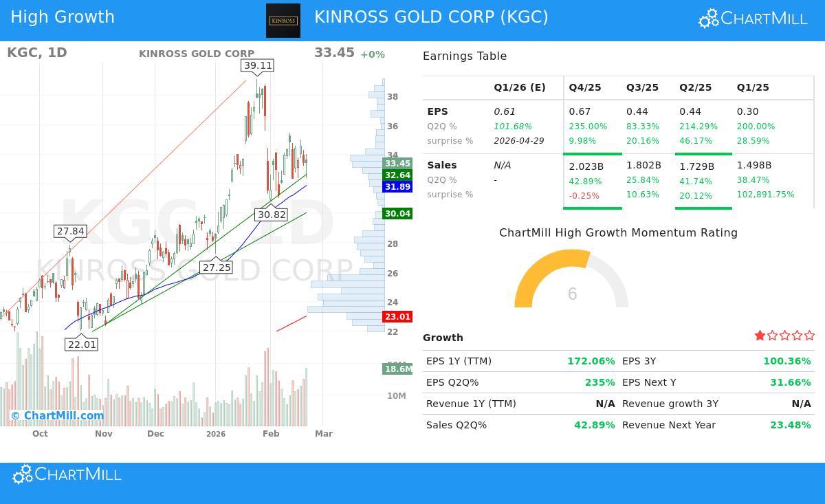Click the Kinross Gold logo badge
This screenshot has height=504, width=825.
tap(283, 21)
